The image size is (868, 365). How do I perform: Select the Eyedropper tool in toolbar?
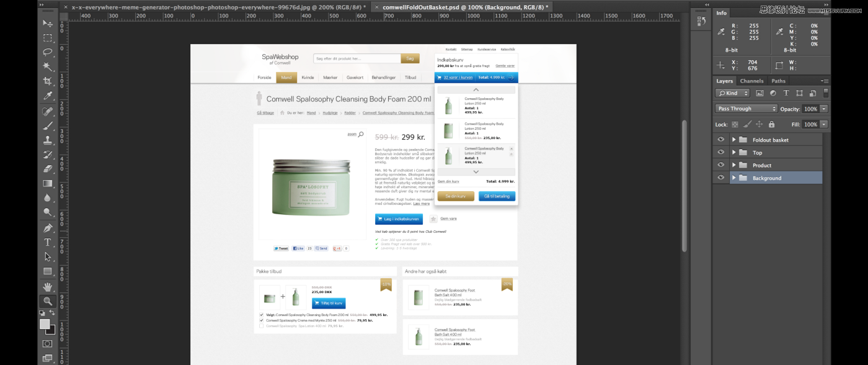(48, 96)
